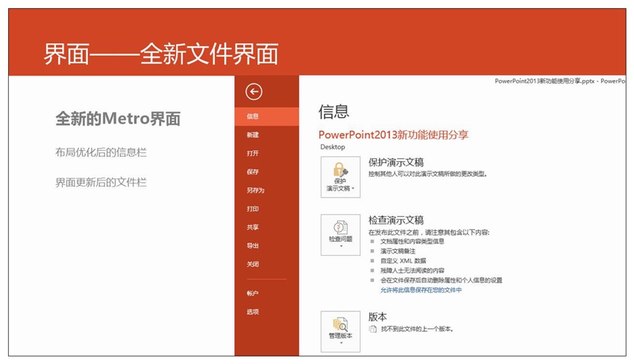The height and width of the screenshot is (364, 634).
Task: Click the back arrow circle icon
Action: click(x=254, y=92)
